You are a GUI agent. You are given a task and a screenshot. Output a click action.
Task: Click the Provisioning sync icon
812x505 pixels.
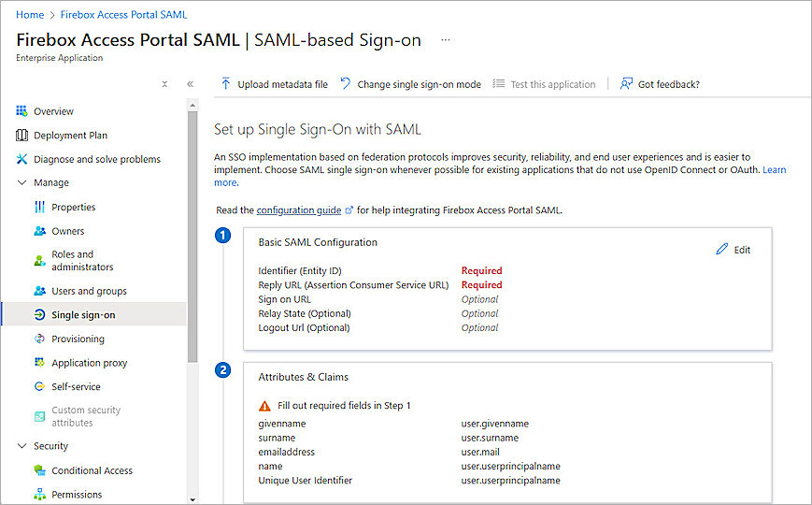(39, 339)
